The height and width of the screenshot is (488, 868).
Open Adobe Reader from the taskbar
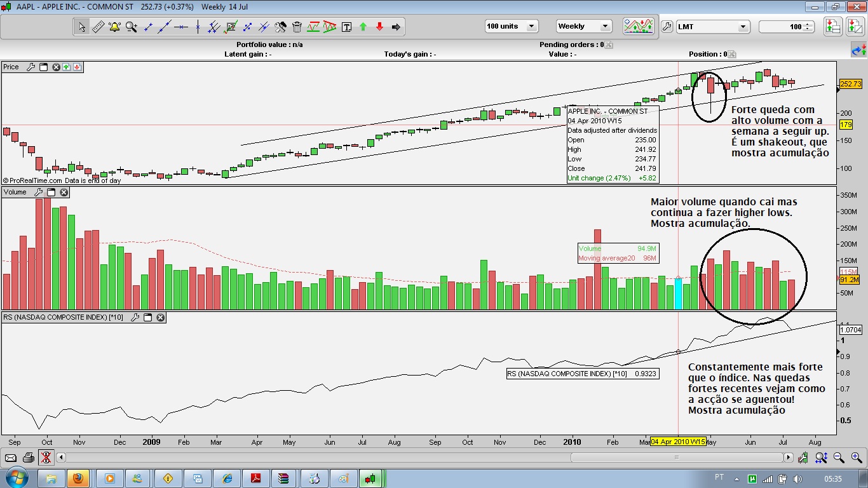(255, 478)
